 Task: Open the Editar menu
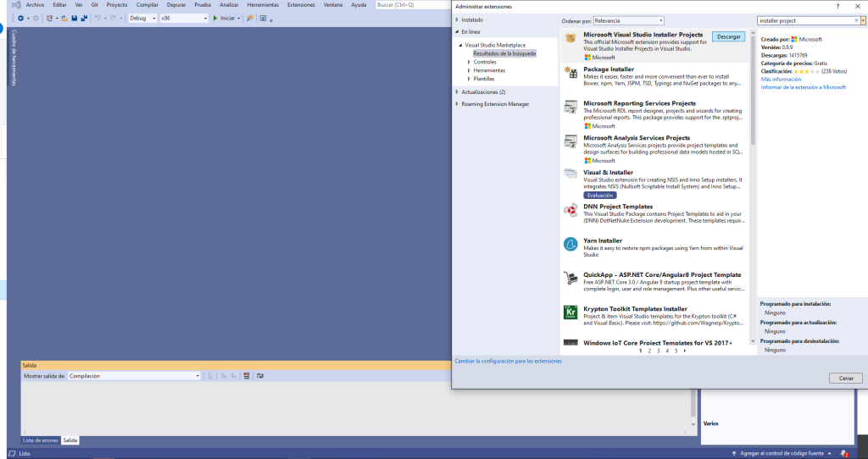point(60,5)
